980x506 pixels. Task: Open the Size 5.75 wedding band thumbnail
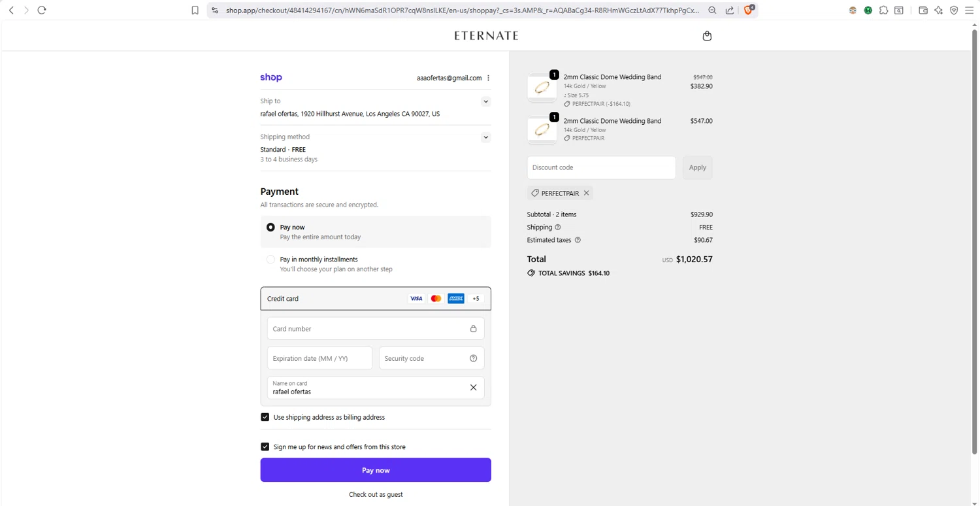coord(542,88)
